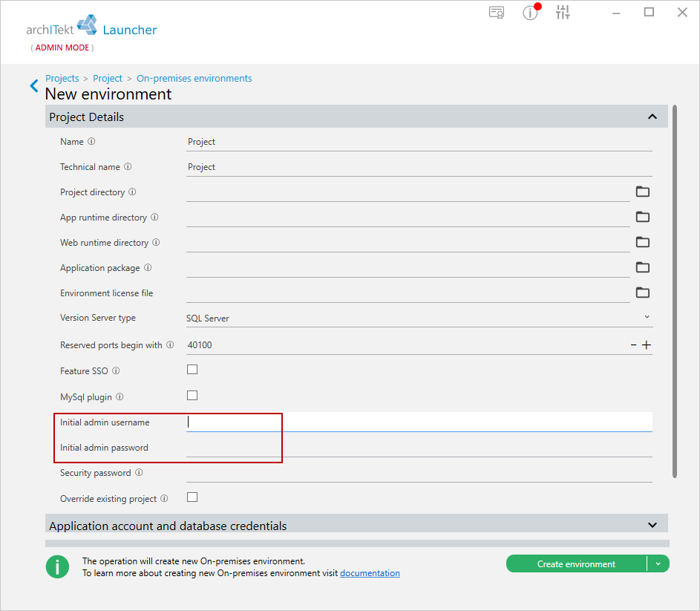Decrease the reserved ports value
700x611 pixels.
pos(633,345)
